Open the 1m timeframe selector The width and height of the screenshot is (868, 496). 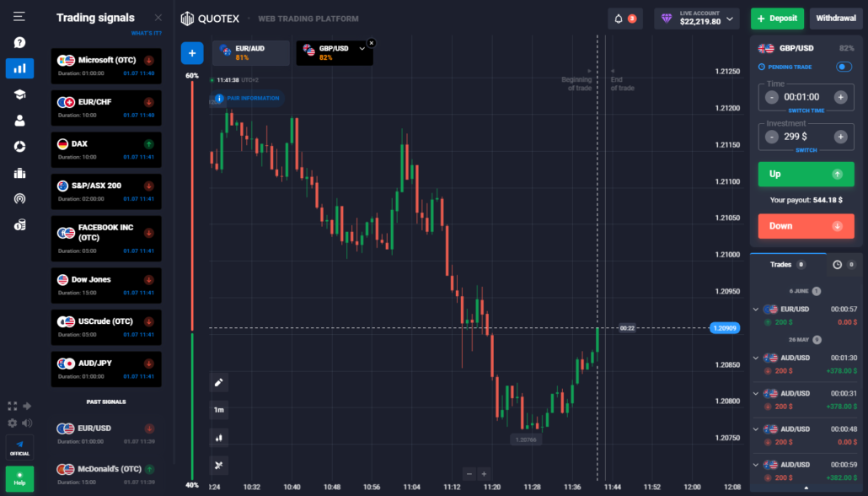point(218,409)
